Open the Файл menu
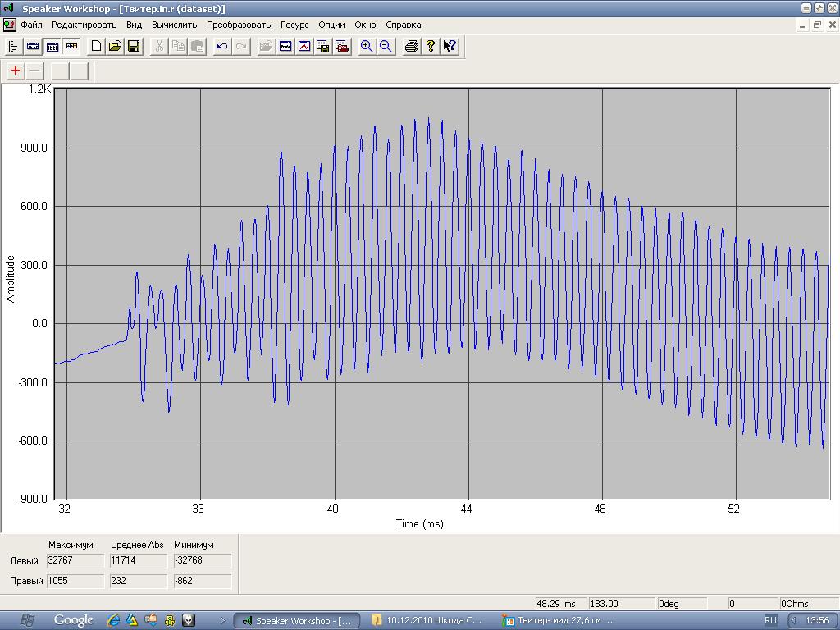Viewport: 840px width, 630px height. pyautogui.click(x=31, y=25)
